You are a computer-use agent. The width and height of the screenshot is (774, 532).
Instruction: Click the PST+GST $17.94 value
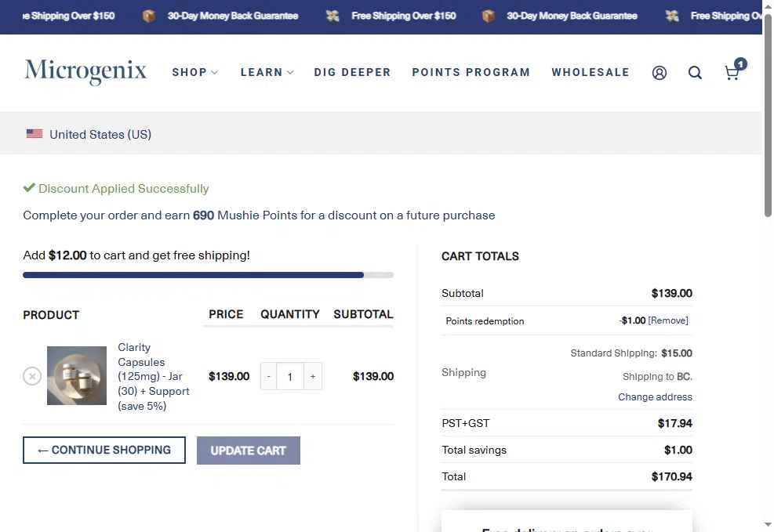click(674, 424)
